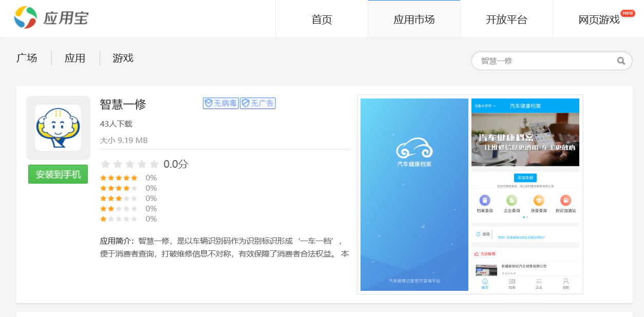This screenshot has height=317, width=644.
Task: Click the cloud logo on splash screenshot
Action: [414, 148]
